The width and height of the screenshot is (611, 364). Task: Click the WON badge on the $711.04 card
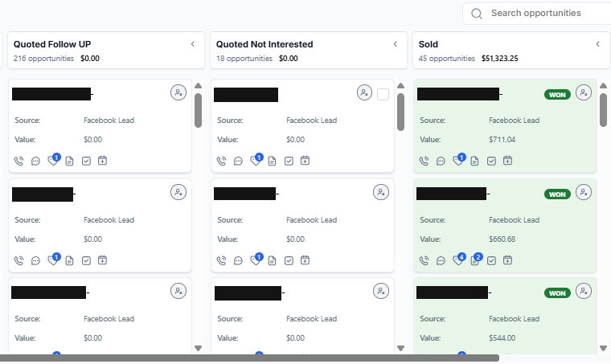click(x=557, y=95)
